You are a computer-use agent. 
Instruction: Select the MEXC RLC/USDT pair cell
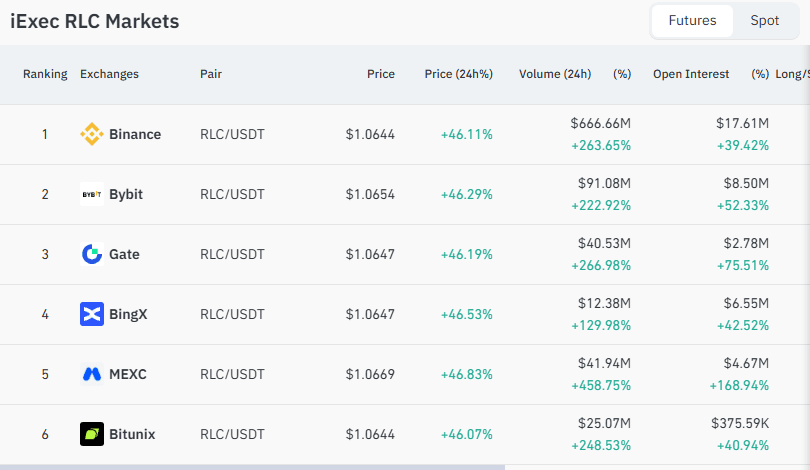[x=232, y=374]
